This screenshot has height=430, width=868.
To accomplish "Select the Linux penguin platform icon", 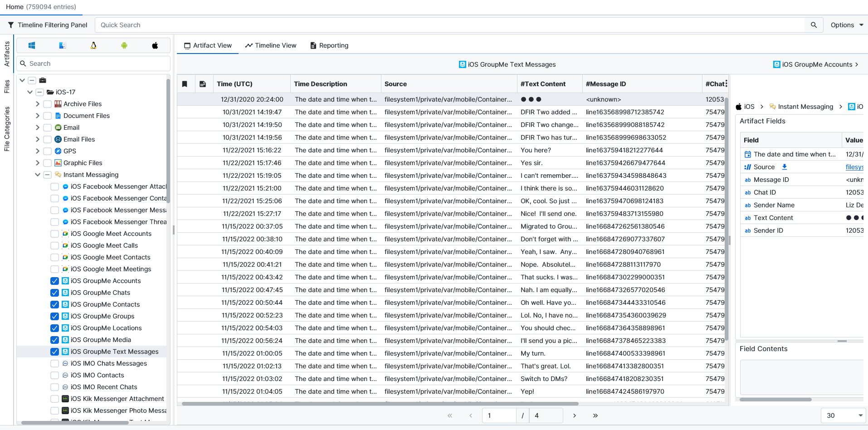I will point(93,45).
